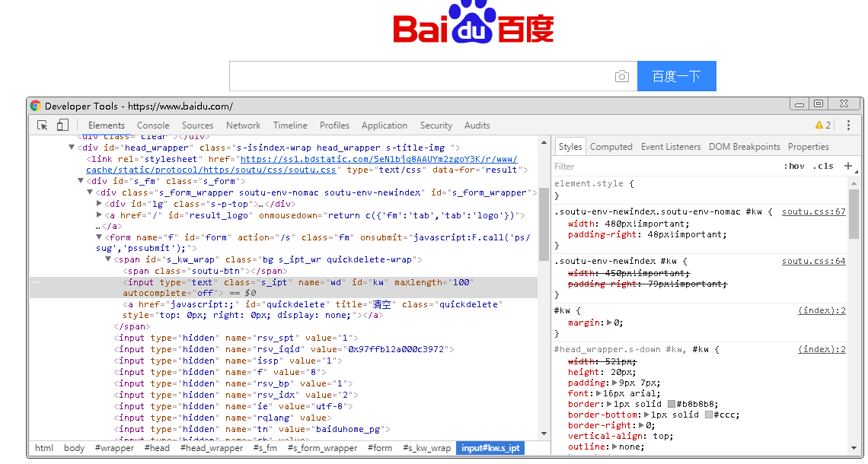868x464 pixels.
Task: Select the Styles sidebar tab
Action: 570,147
